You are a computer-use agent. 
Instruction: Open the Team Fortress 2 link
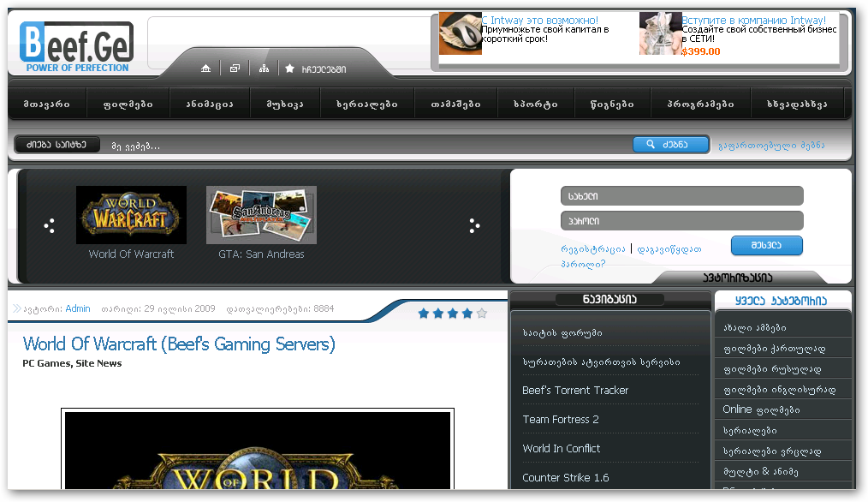[x=561, y=420]
